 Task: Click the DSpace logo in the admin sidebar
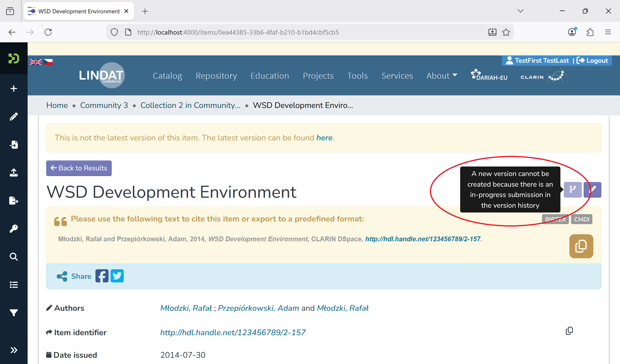(14, 59)
